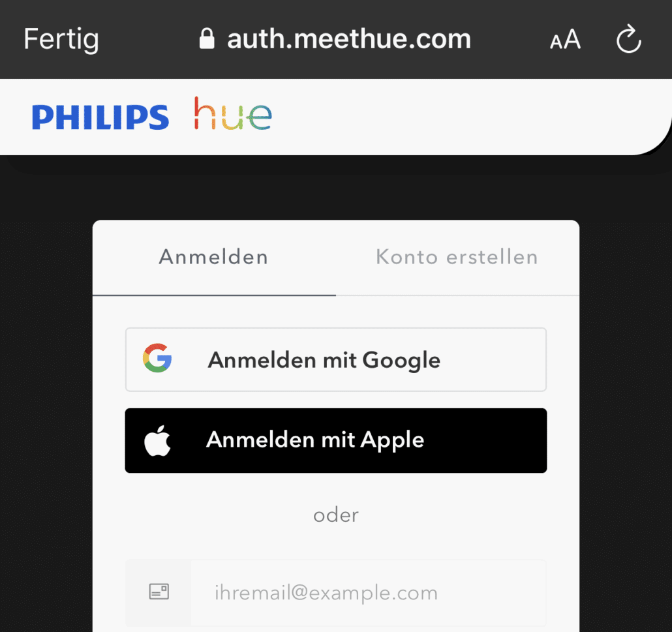Screen dimensions: 672x632
Task: Click the Google G icon
Action: [157, 358]
